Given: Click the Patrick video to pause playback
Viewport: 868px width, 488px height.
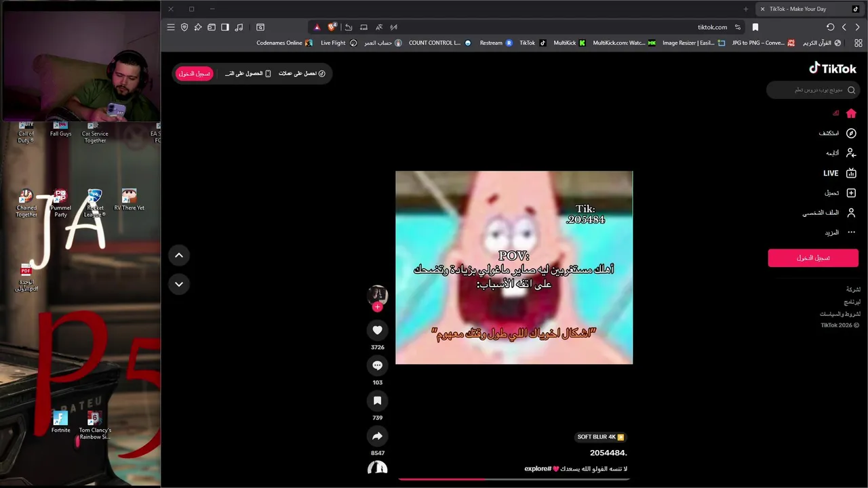Looking at the screenshot, I should tap(514, 267).
